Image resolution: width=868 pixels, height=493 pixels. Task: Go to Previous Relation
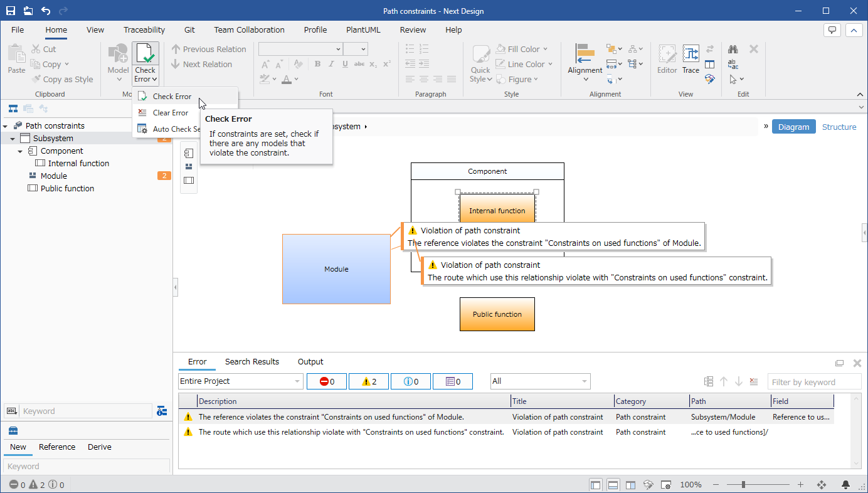point(209,49)
